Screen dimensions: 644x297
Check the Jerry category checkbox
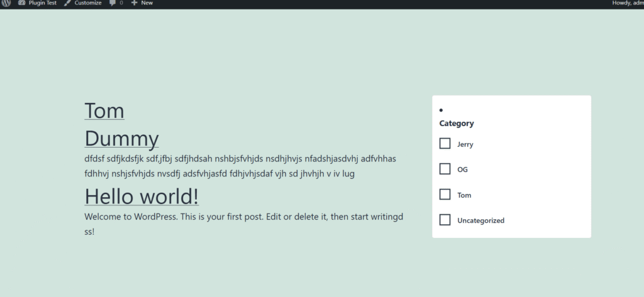(445, 143)
